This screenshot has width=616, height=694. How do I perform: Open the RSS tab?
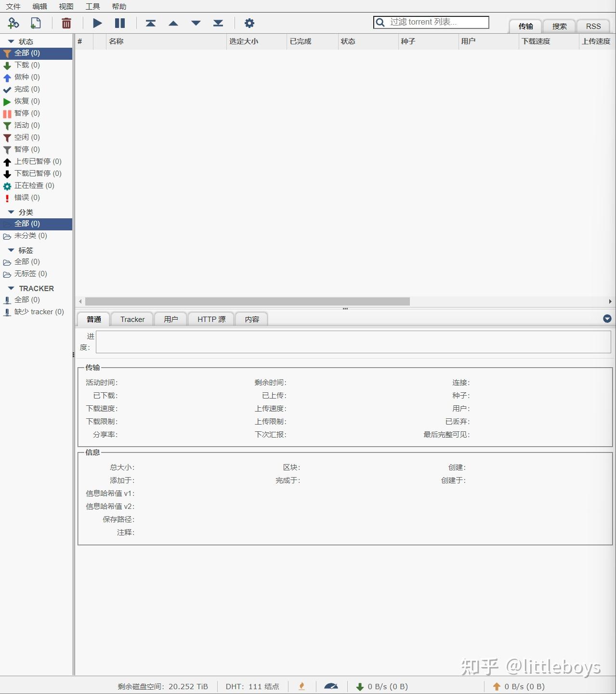tap(593, 26)
